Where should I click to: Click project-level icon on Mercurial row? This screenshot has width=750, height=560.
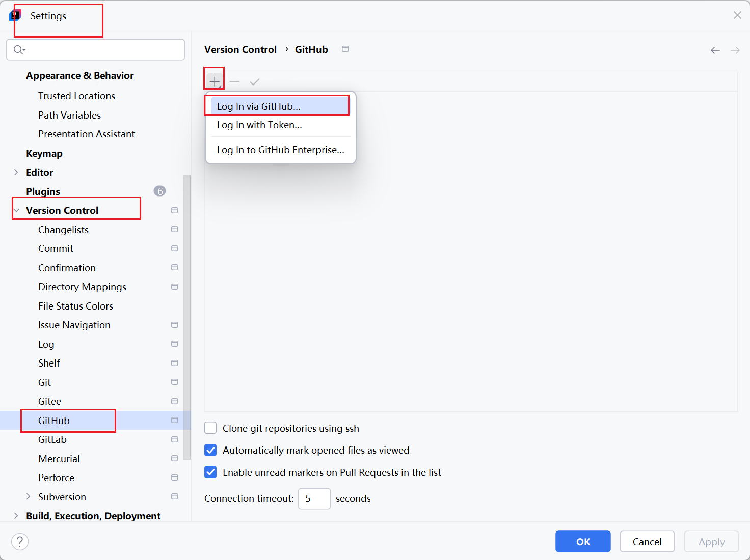click(175, 459)
